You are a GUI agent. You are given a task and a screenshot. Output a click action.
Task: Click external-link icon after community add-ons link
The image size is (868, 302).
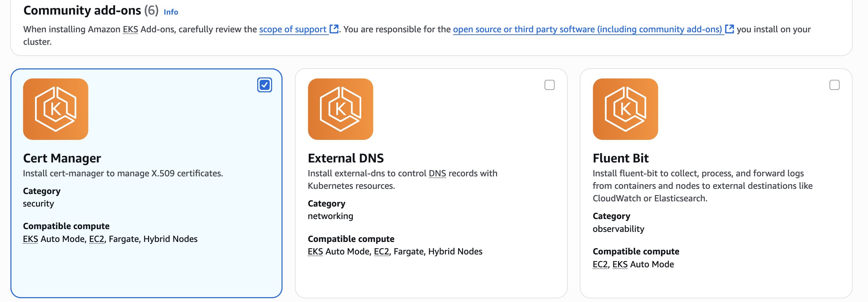(729, 29)
